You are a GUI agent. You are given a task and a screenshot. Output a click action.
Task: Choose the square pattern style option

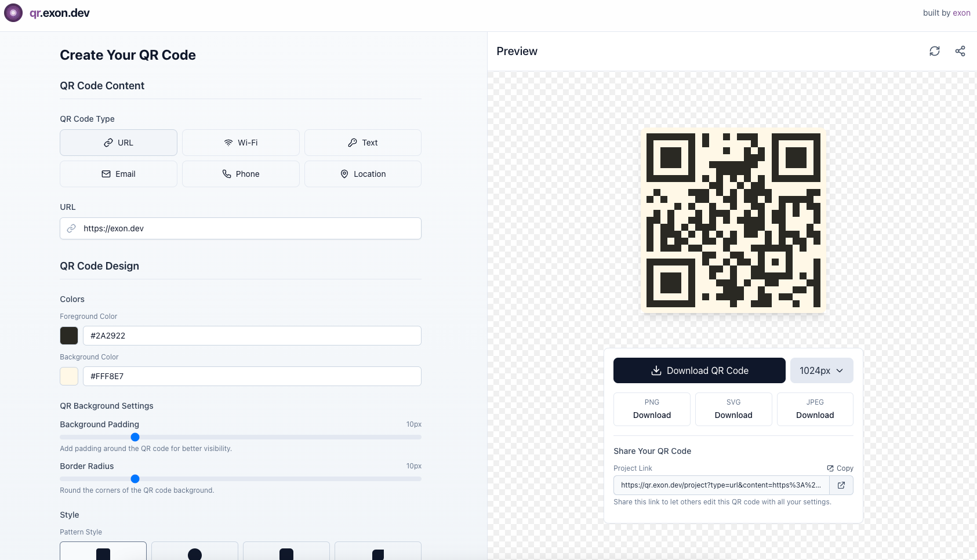pos(103,551)
